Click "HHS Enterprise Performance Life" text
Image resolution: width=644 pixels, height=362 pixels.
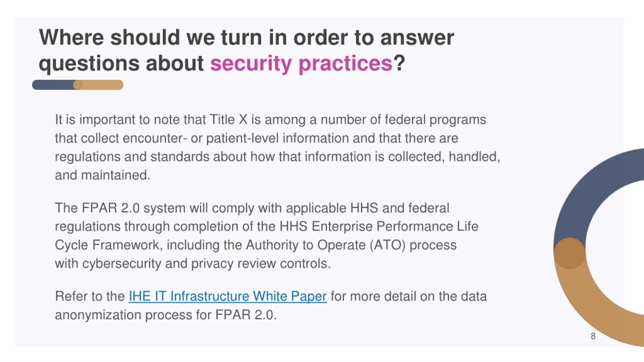click(x=379, y=226)
